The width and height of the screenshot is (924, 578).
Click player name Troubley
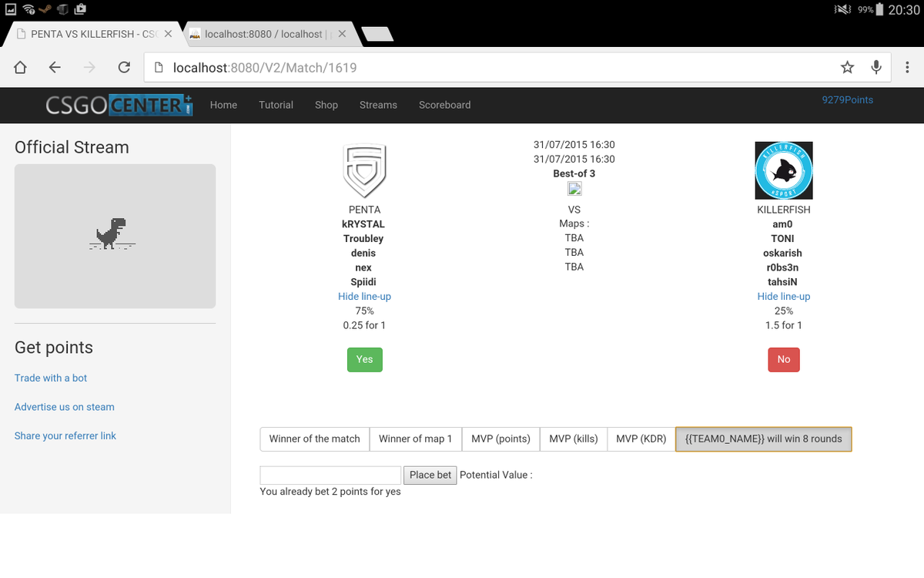click(x=363, y=238)
